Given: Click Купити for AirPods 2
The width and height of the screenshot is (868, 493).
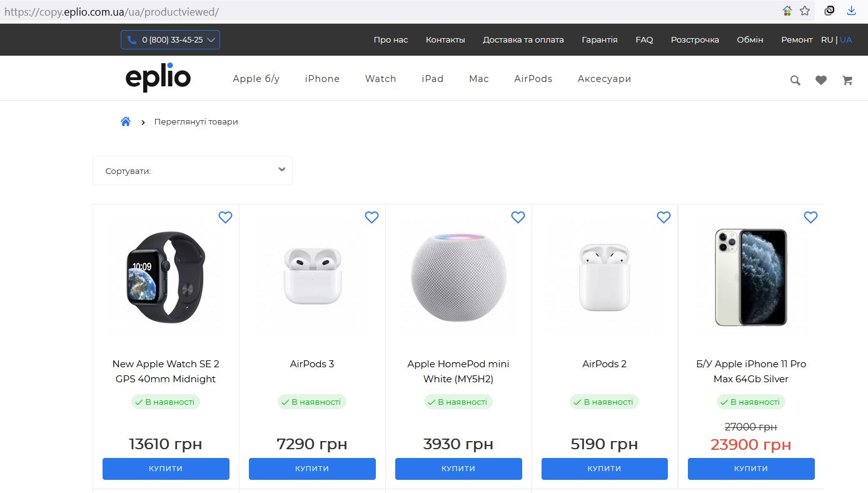Looking at the screenshot, I should pos(605,469).
